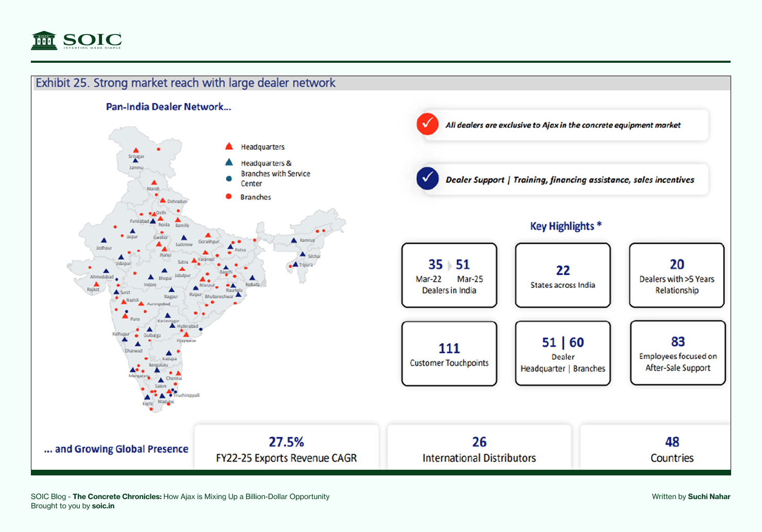Click the Exhibit 25 title heading
The height and width of the screenshot is (532, 762).
click(185, 83)
